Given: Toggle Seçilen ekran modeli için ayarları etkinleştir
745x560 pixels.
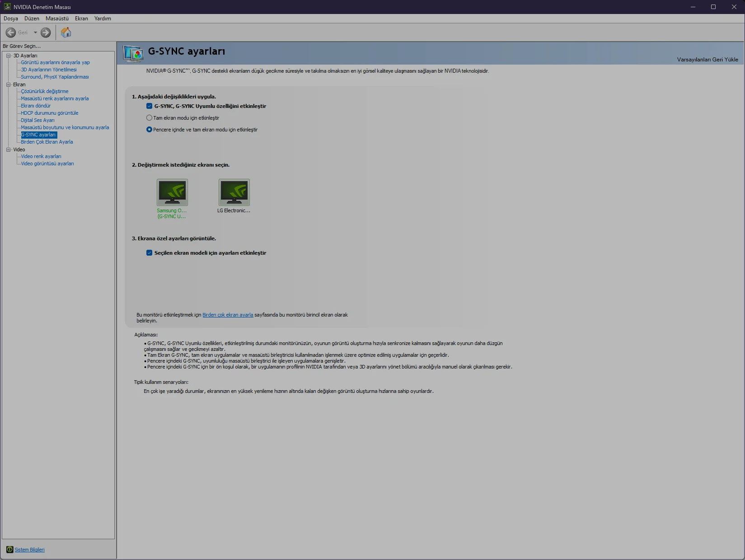Looking at the screenshot, I should point(149,253).
